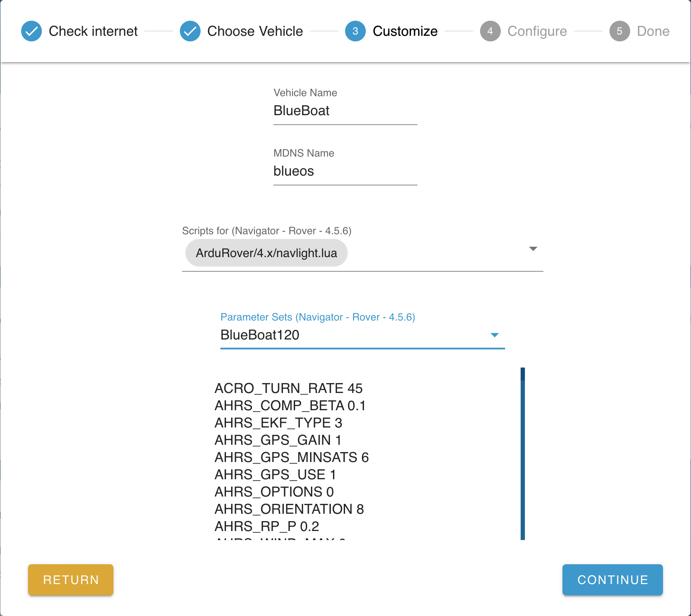691x616 pixels.
Task: Click the AHRS_GPS_USE 1 parameter line
Action: (276, 475)
